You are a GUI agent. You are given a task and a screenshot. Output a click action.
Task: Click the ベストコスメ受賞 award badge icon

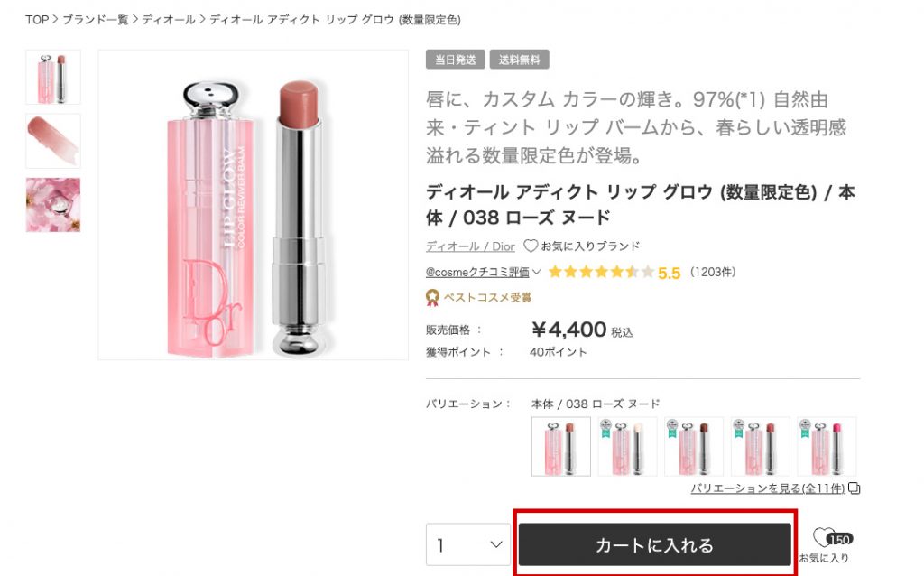pyautogui.click(x=432, y=297)
